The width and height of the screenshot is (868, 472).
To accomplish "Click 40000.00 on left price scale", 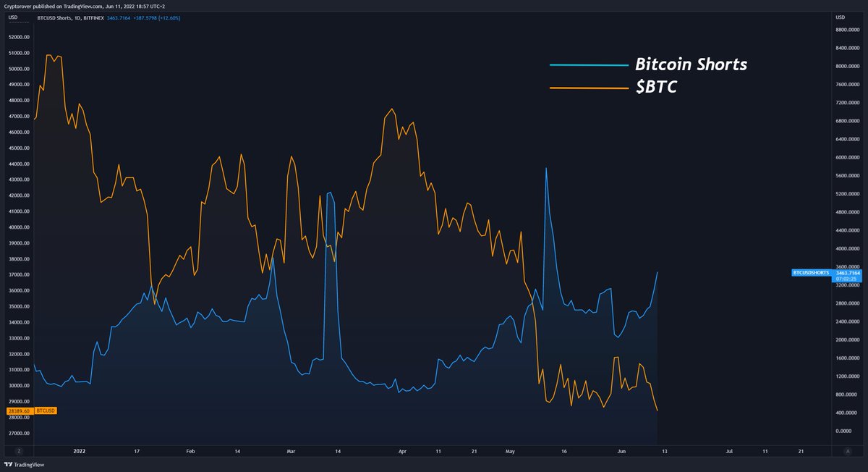I will click(18, 227).
